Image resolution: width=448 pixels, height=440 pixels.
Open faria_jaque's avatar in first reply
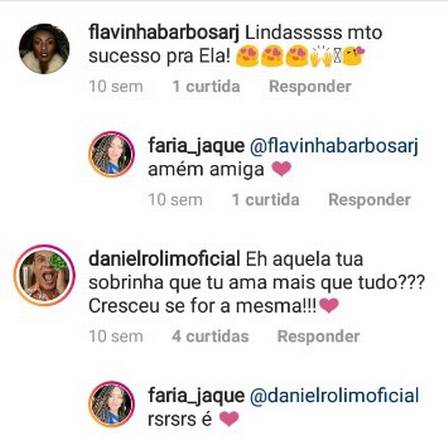click(x=111, y=154)
